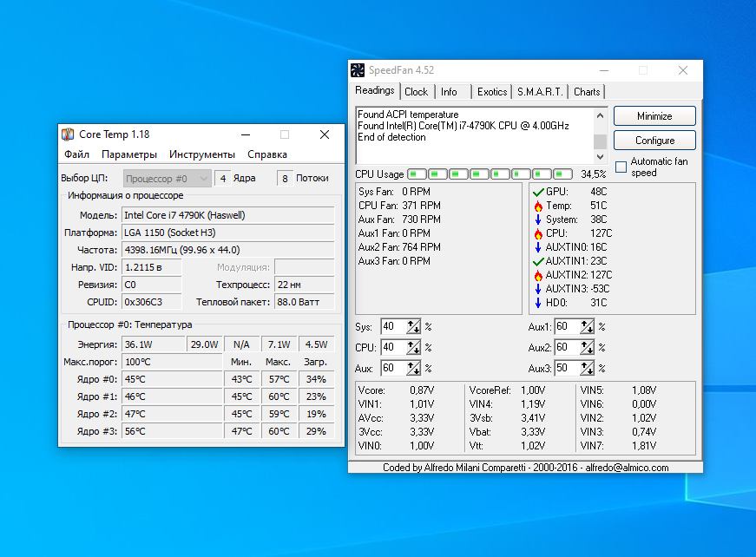The height and width of the screenshot is (557, 756).
Task: Open the Параметры menu in Core Temp
Action: tap(129, 154)
